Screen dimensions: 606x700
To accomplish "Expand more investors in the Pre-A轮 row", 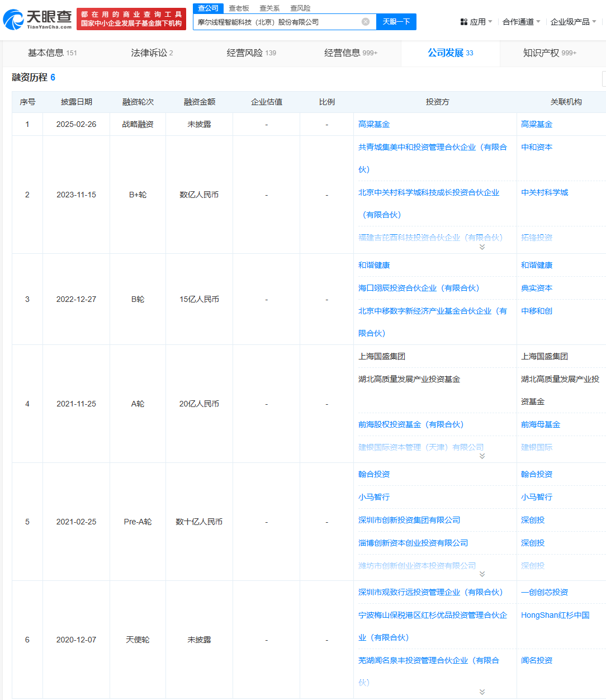I will [x=482, y=574].
